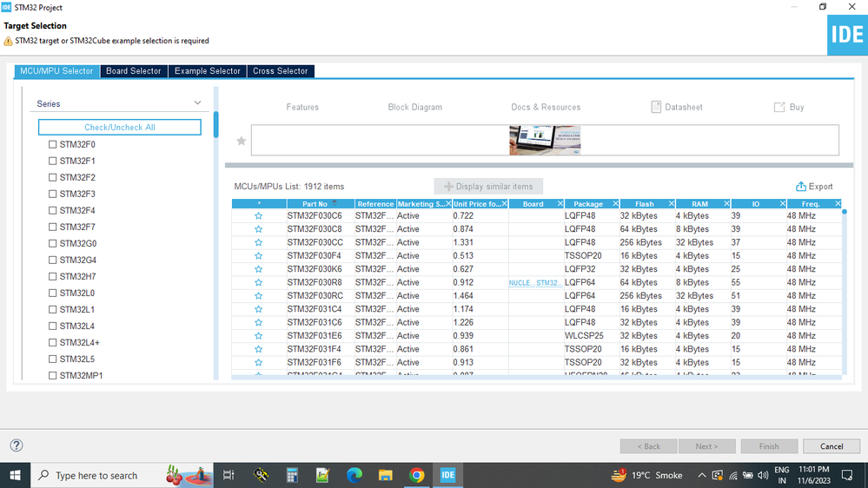
Task: Click the filter panel vertical scrollbar
Action: (215, 124)
